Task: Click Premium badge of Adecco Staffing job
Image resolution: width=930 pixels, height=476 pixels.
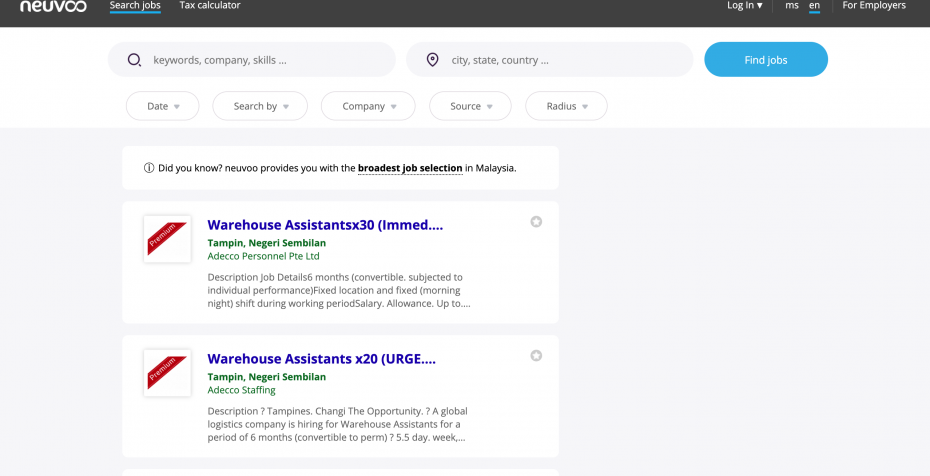Action: tap(167, 373)
